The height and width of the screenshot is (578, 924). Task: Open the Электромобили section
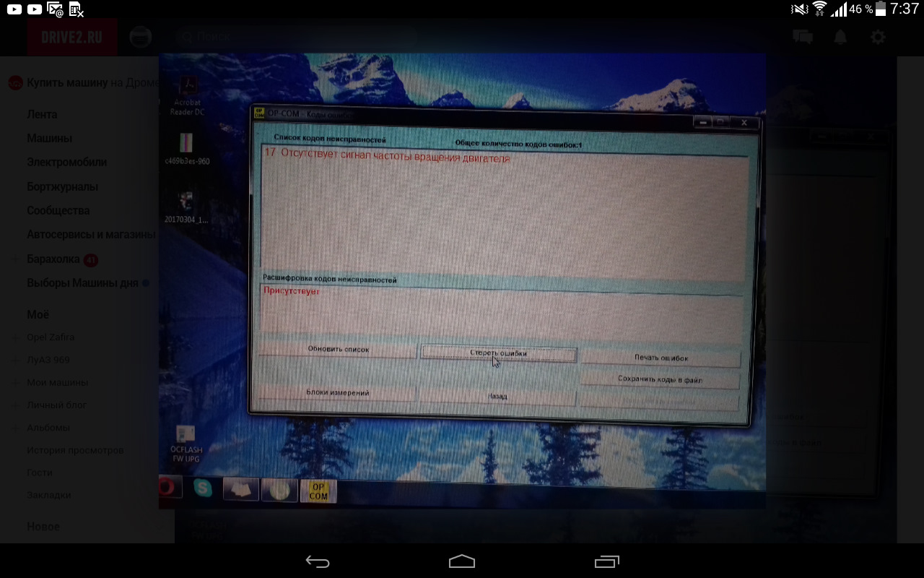66,162
